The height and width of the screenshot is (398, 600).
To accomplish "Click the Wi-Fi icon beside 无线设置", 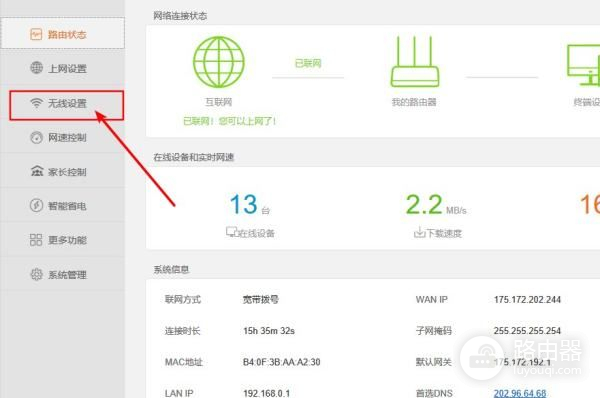I will tap(36, 103).
